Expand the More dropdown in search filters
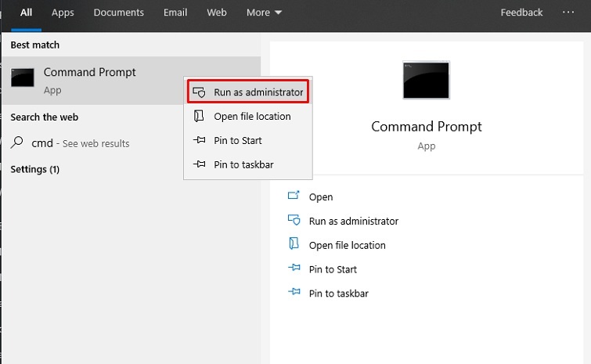 point(264,13)
